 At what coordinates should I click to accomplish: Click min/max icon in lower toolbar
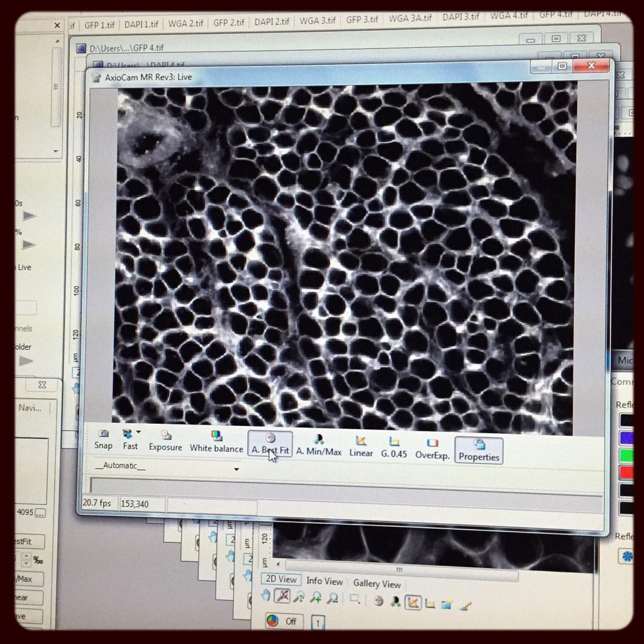[395, 601]
